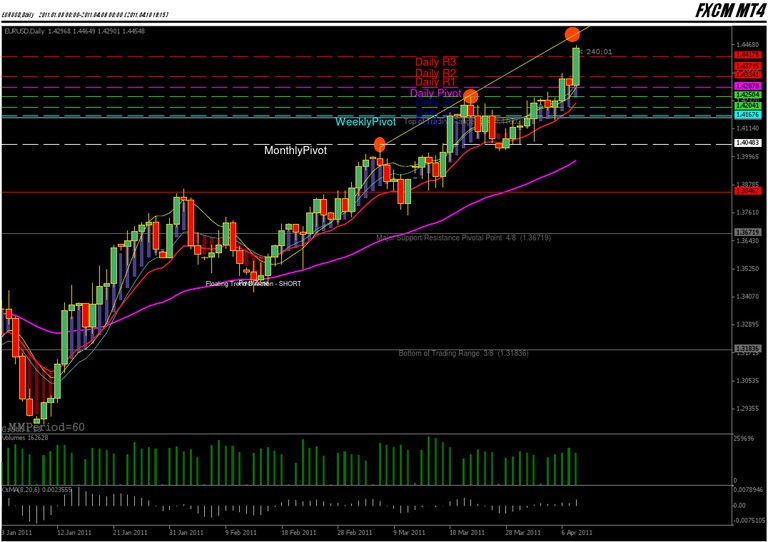Click the 18 Mar 2011 date label
This screenshot has height=542, width=768.
[x=467, y=532]
